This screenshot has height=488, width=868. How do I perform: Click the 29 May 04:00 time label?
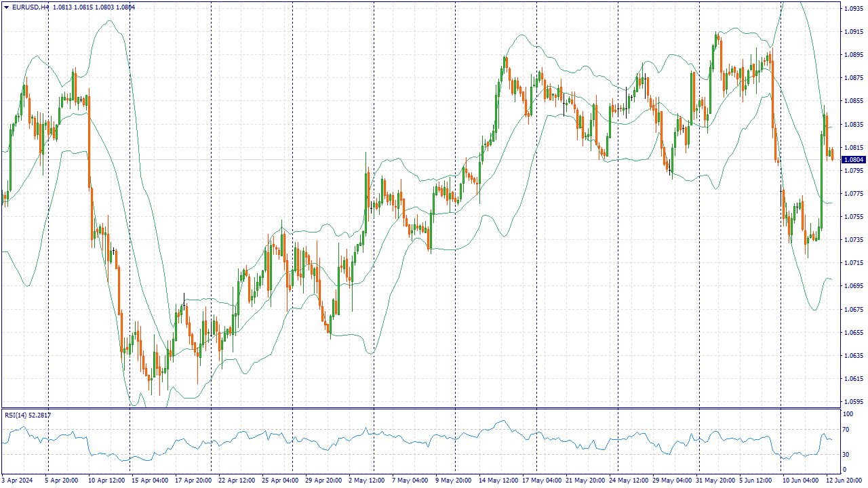tap(672, 481)
